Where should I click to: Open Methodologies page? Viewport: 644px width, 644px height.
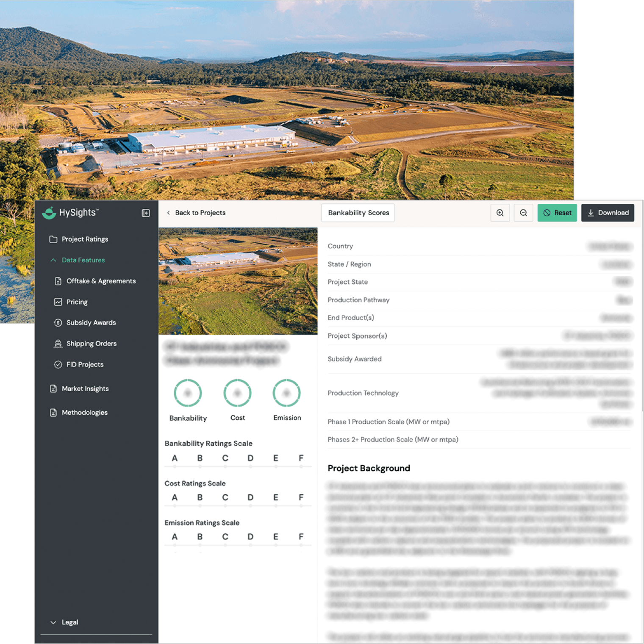tap(84, 412)
